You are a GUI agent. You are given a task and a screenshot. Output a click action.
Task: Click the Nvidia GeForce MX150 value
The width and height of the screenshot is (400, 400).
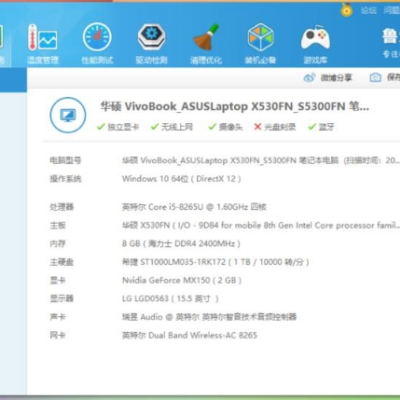182,280
